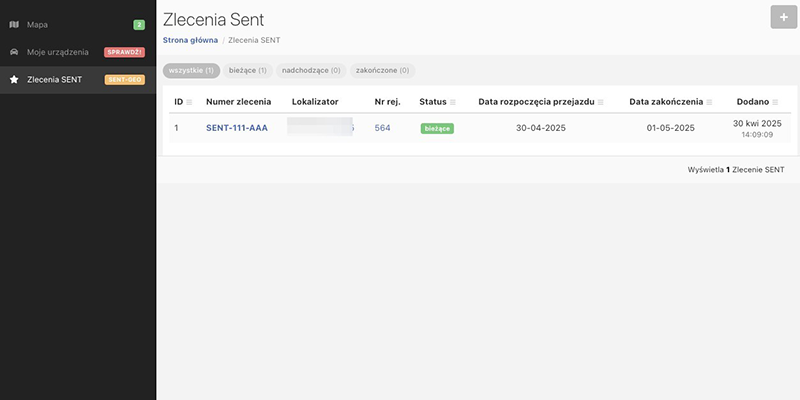Select the 'wszystkie (1)' filter pill
Screen dimensions: 800x400
tap(191, 71)
